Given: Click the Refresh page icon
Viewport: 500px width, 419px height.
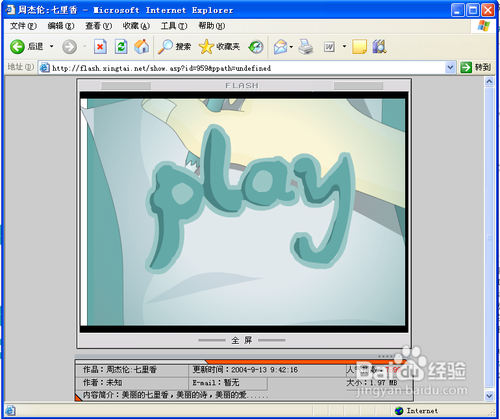Looking at the screenshot, I should click(x=121, y=47).
